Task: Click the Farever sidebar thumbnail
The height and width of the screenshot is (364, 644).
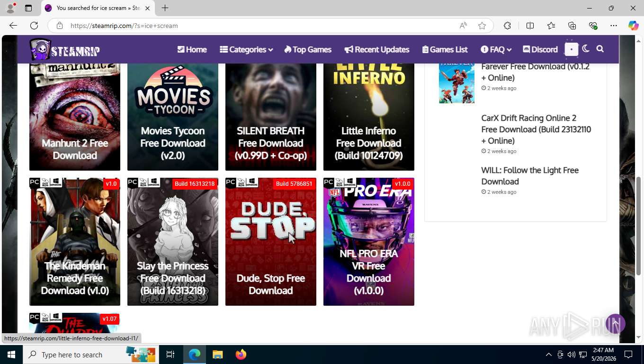Action: click(456, 83)
